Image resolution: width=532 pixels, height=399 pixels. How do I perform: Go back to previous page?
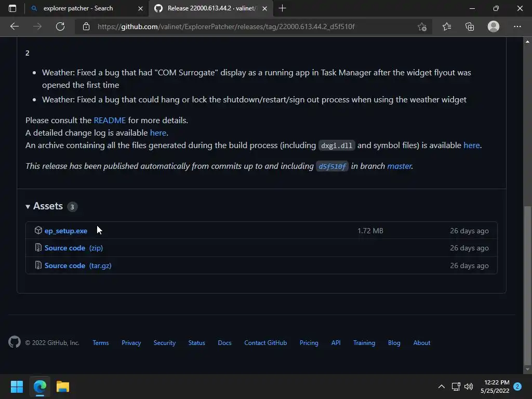(14, 26)
